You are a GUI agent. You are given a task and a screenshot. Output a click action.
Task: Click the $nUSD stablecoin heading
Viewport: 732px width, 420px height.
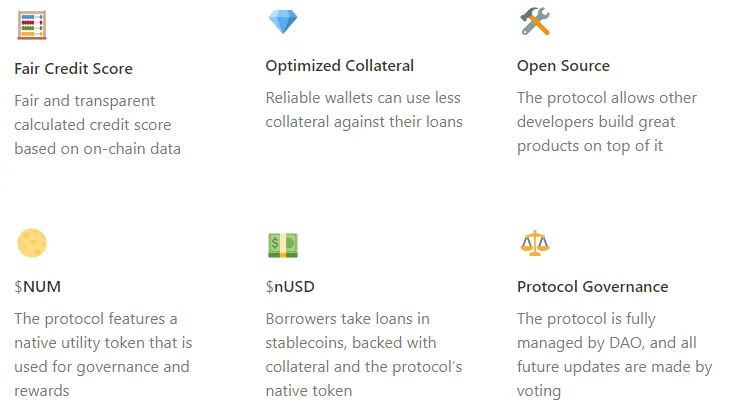tap(290, 287)
